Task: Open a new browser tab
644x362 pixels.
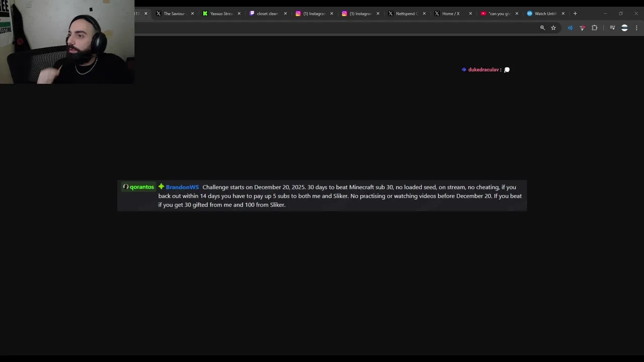Action: point(575,14)
